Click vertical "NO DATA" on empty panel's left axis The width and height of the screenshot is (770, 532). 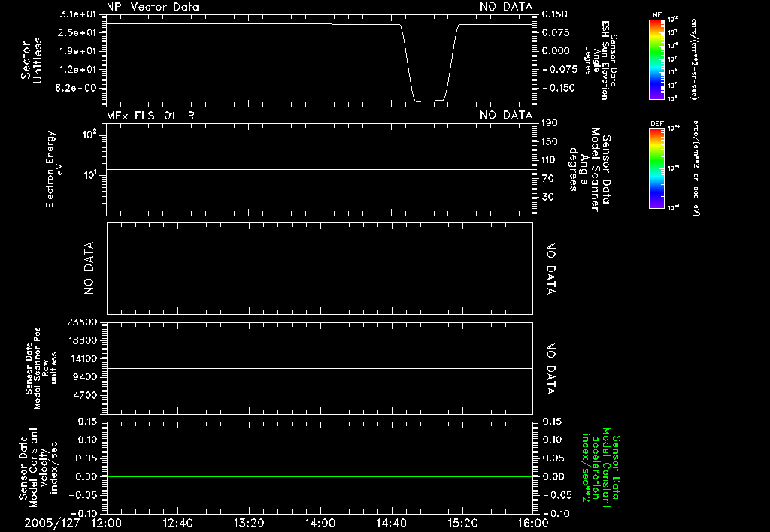pos(89,268)
